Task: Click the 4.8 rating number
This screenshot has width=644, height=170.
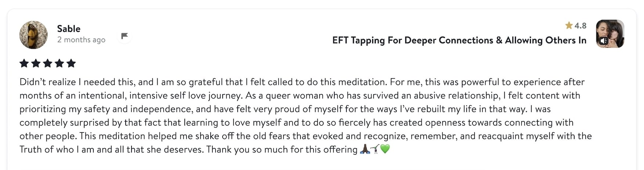Action: click(x=580, y=26)
